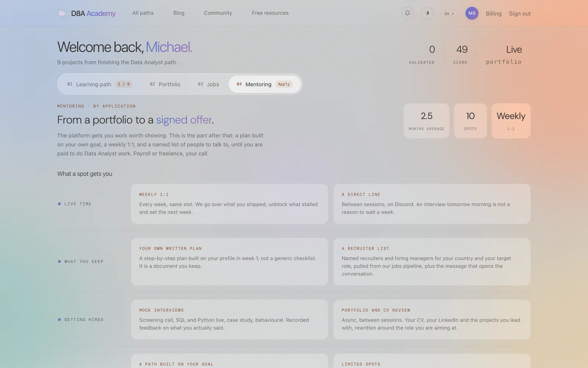
Task: Click Sign out
Action: (x=520, y=14)
